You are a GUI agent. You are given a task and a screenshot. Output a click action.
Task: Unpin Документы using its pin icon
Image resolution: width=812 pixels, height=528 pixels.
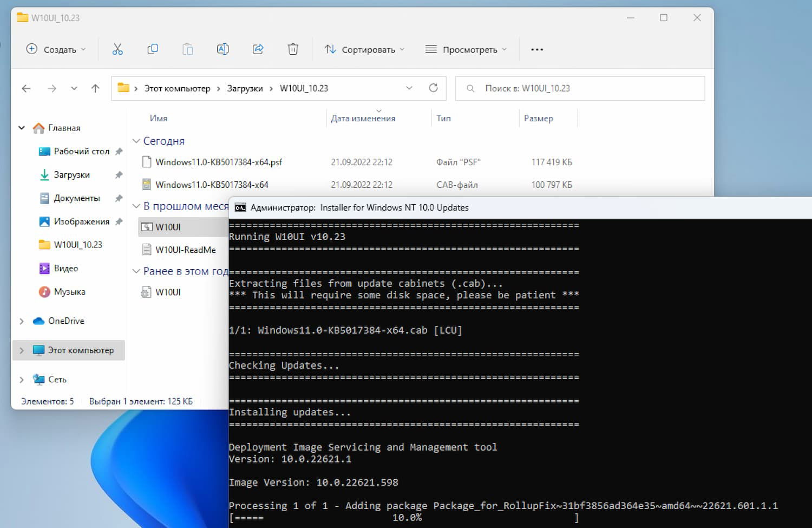(x=119, y=198)
